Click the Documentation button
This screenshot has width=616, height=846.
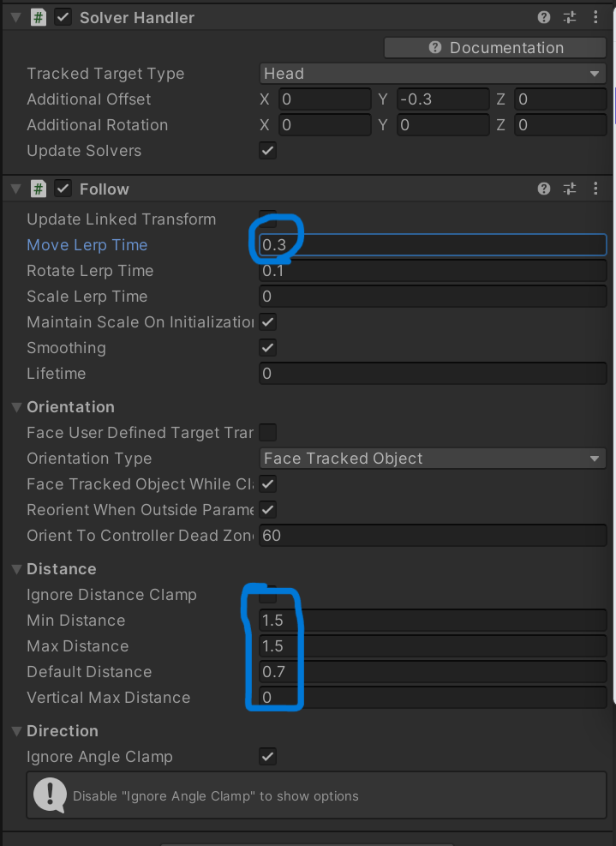pyautogui.click(x=495, y=48)
